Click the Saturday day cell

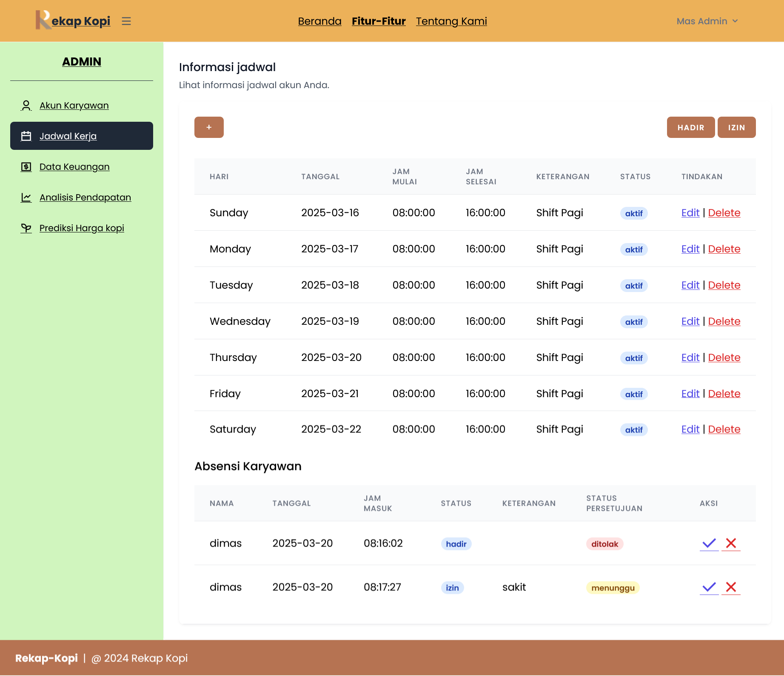pos(233,429)
